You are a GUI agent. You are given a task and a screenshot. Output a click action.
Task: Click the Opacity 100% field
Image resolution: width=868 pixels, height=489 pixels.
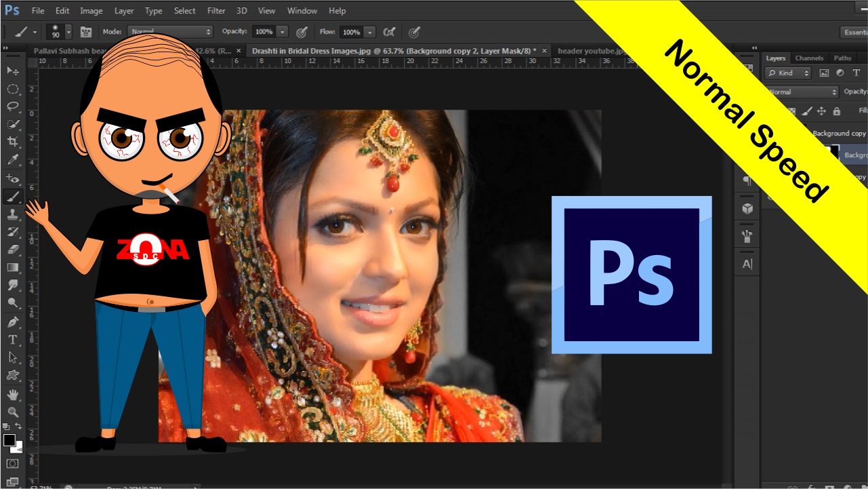pyautogui.click(x=264, y=32)
